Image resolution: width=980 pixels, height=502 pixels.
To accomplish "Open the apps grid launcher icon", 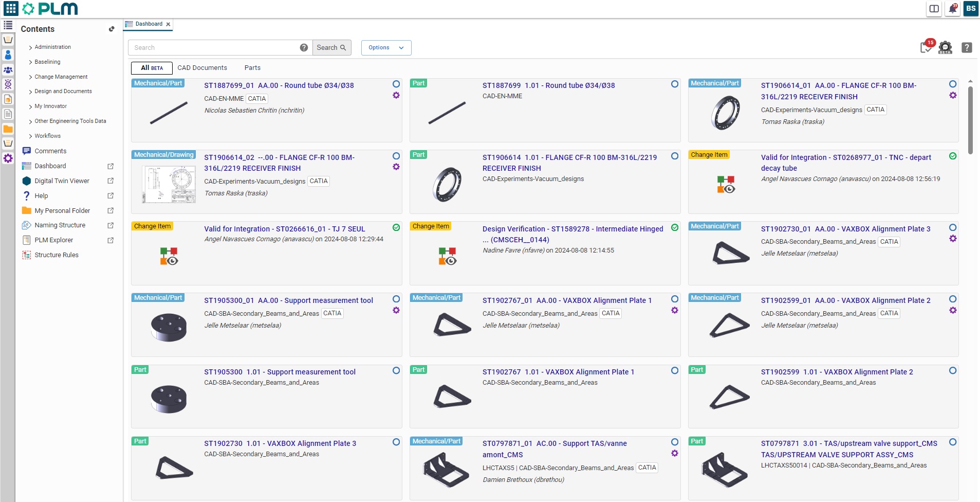I will [x=11, y=8].
